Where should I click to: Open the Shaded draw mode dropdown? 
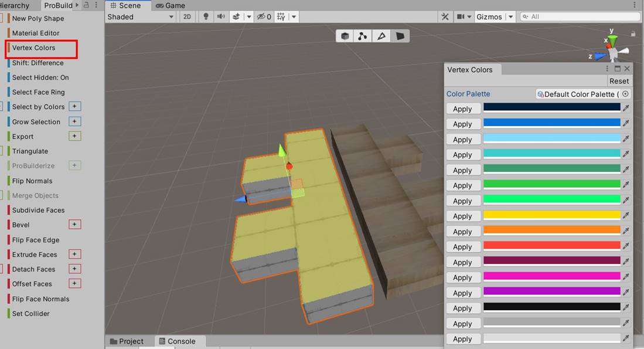pyautogui.click(x=140, y=16)
